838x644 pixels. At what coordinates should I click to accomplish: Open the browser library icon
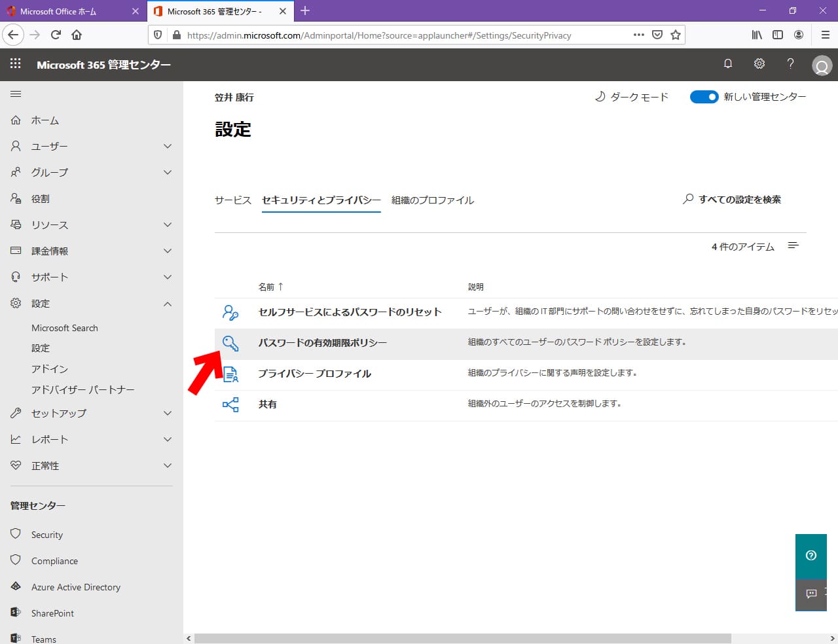pyautogui.click(x=757, y=35)
